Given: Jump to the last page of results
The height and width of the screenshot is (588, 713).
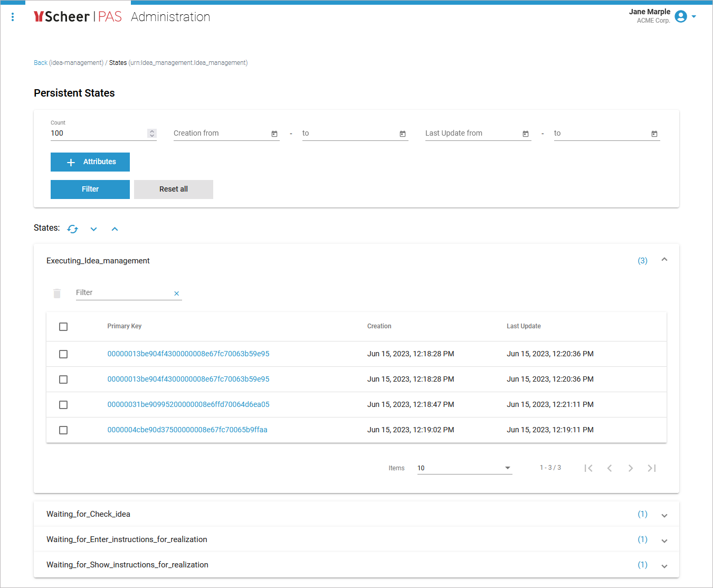Looking at the screenshot, I should tap(652, 468).
